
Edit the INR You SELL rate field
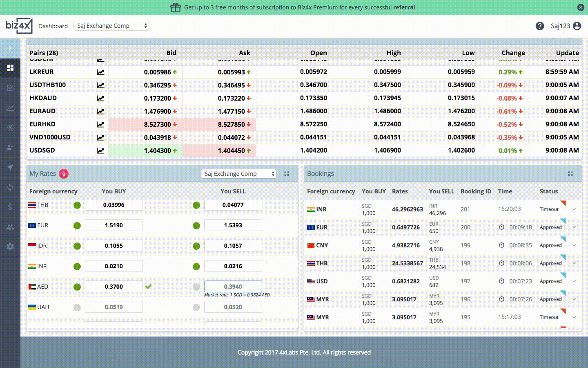233,266
